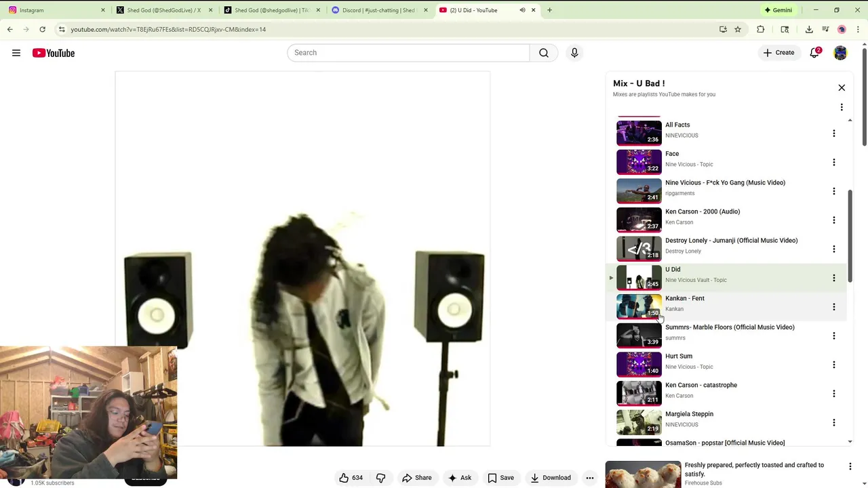Click the Ask AI button
Image resolution: width=868 pixels, height=488 pixels.
(459, 478)
